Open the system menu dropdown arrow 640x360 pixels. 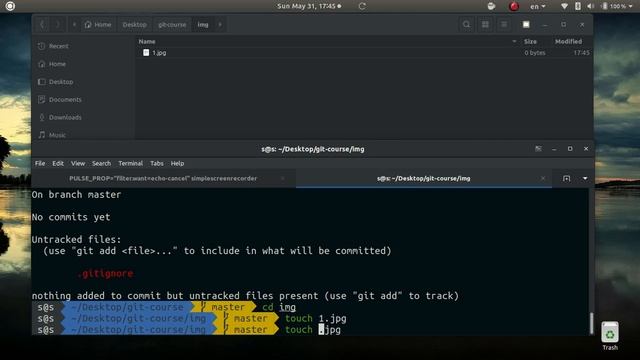click(631, 7)
